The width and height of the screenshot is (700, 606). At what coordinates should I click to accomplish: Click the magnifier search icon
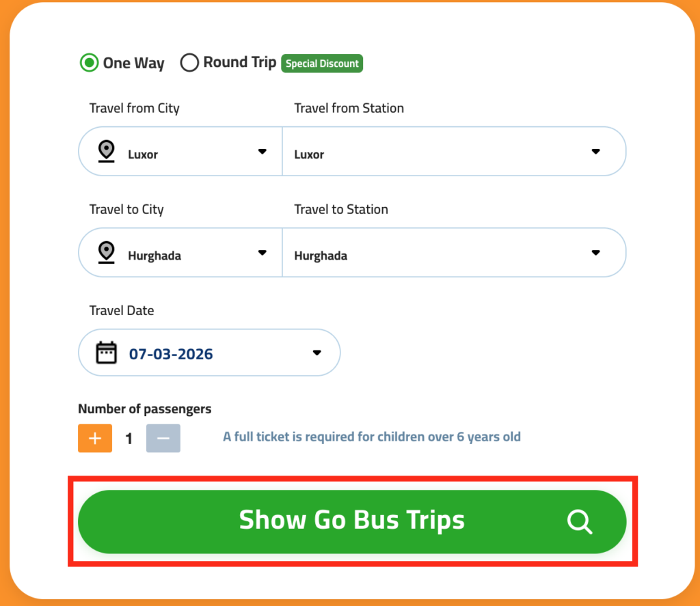tap(580, 522)
